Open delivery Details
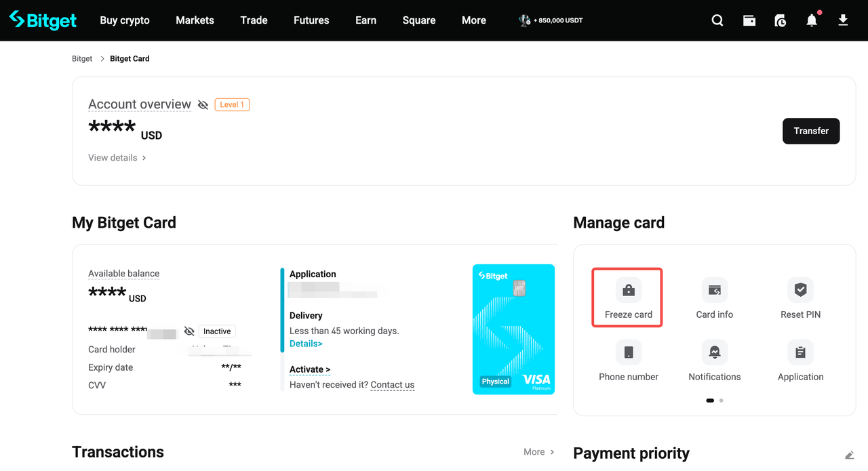This screenshot has width=868, height=471. coord(306,343)
